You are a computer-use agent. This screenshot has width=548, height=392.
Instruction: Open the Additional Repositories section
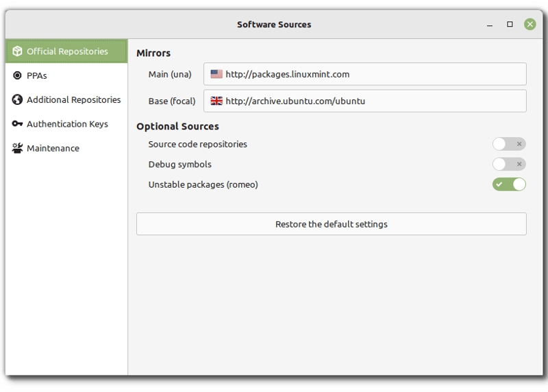pyautogui.click(x=73, y=100)
